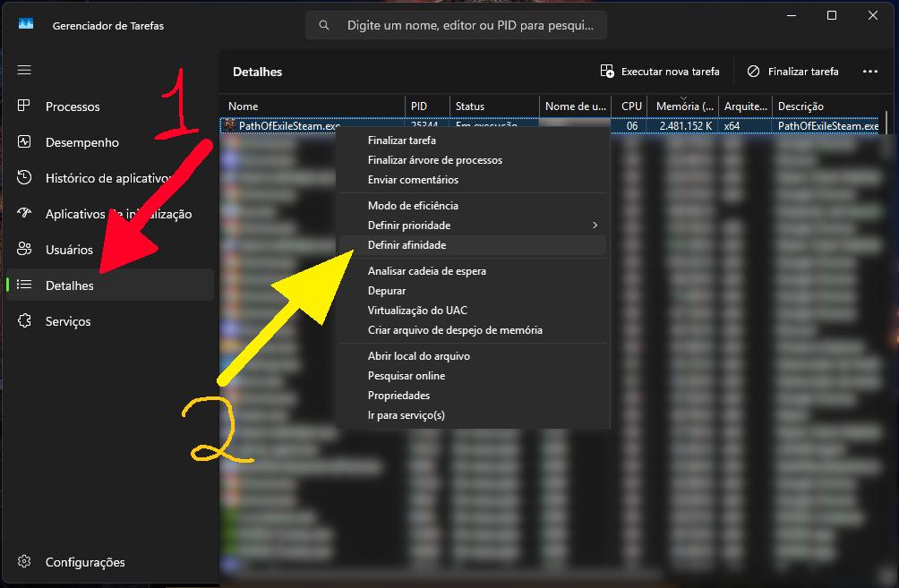Image resolution: width=899 pixels, height=588 pixels.
Task: Open the hamburger navigation menu
Action: coord(24,70)
